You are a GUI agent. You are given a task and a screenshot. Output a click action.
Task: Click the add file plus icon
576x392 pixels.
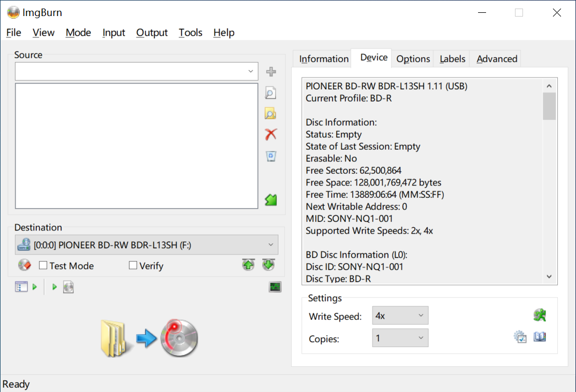pyautogui.click(x=271, y=72)
